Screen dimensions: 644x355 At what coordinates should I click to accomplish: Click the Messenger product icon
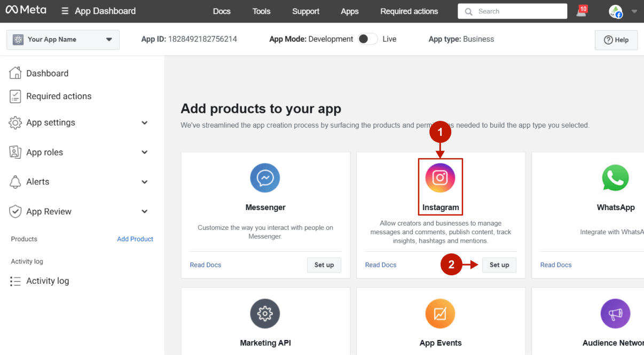coord(265,177)
